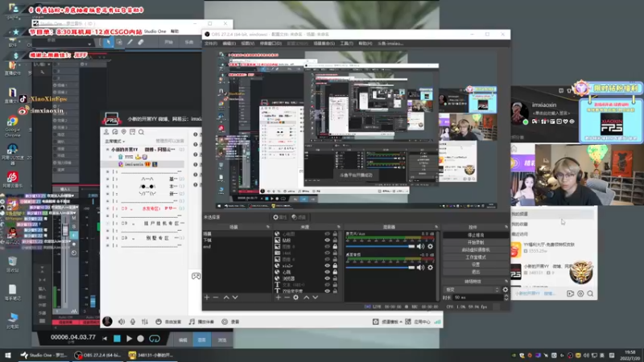644x362 pixels.
Task: Click the YY microphone icon
Action: click(x=133, y=322)
